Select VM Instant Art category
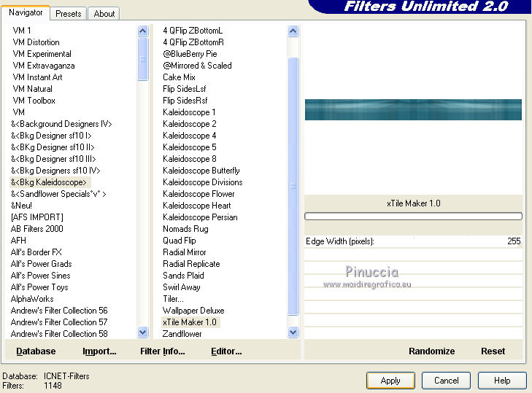 click(x=37, y=77)
